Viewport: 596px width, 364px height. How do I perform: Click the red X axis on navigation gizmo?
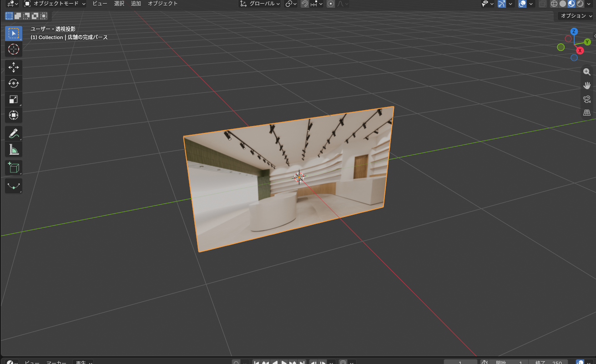pos(580,51)
